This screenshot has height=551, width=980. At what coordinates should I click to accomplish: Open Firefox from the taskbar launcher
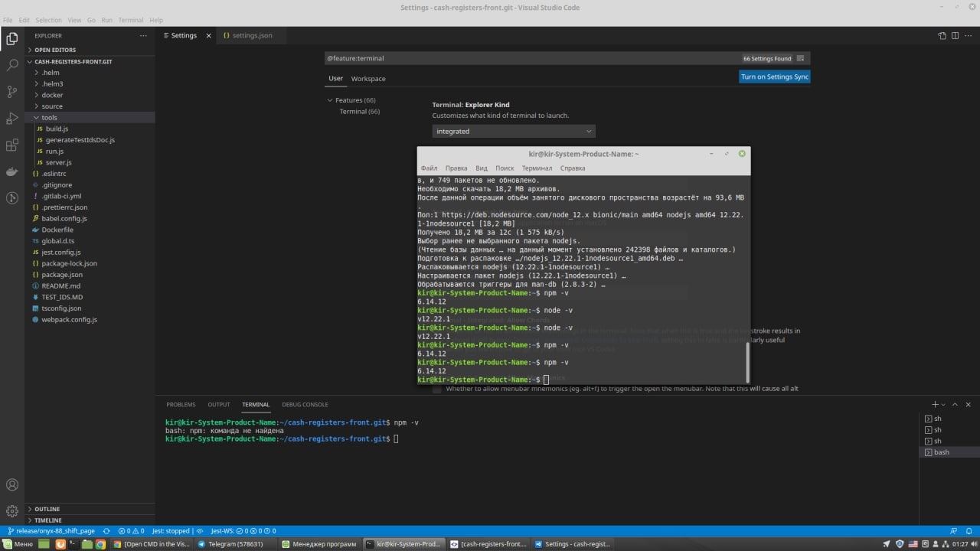pyautogui.click(x=60, y=544)
